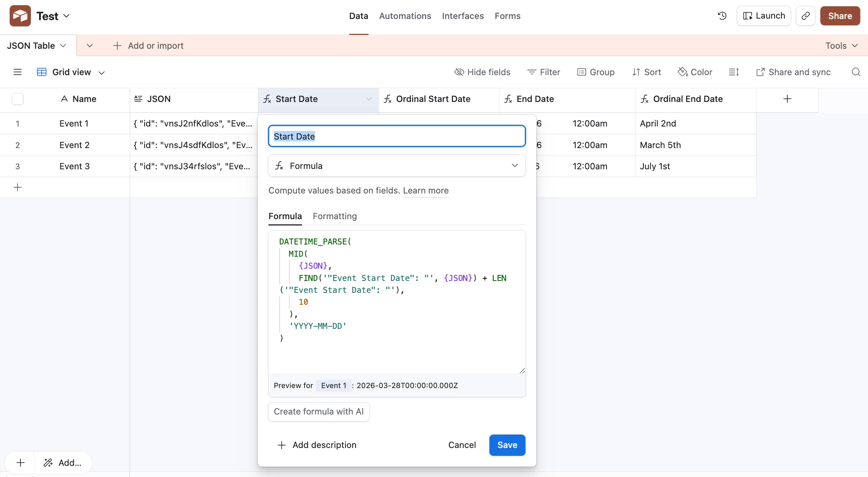Viewport: 868px width, 477px height.
Task: Follow the Learn more link
Action: [425, 191]
